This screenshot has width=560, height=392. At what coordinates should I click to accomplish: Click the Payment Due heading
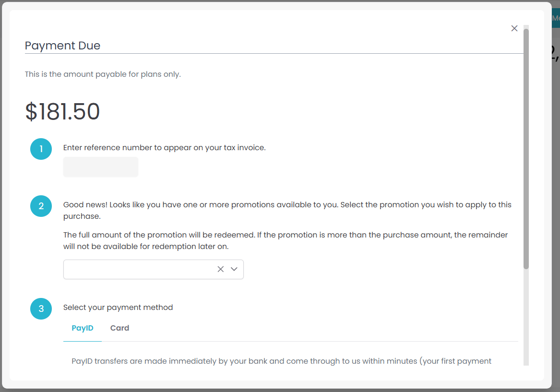point(62,46)
